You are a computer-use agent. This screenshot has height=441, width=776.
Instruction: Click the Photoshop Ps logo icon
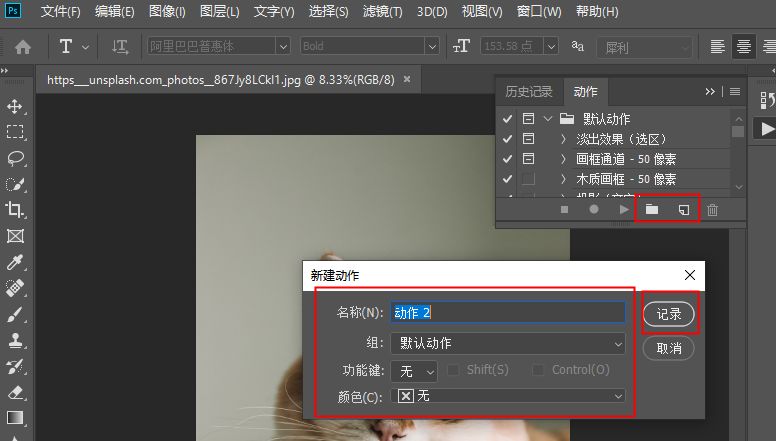click(12, 10)
